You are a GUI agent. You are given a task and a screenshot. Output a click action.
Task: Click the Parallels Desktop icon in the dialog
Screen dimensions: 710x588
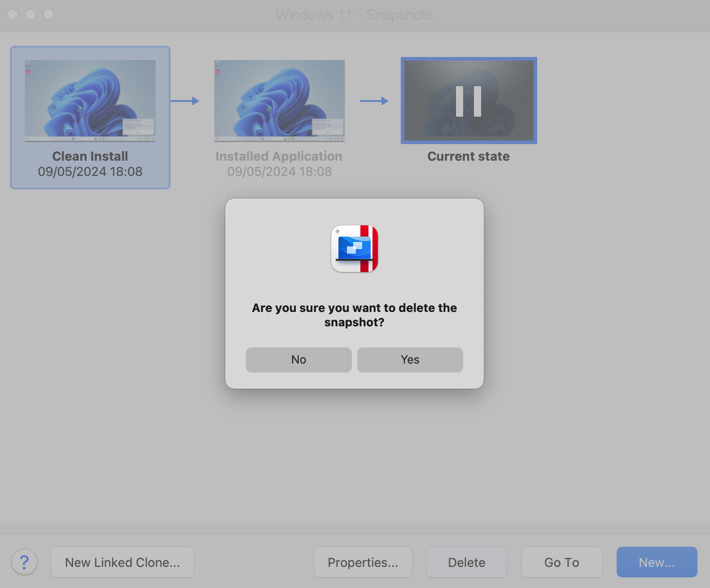[355, 249]
